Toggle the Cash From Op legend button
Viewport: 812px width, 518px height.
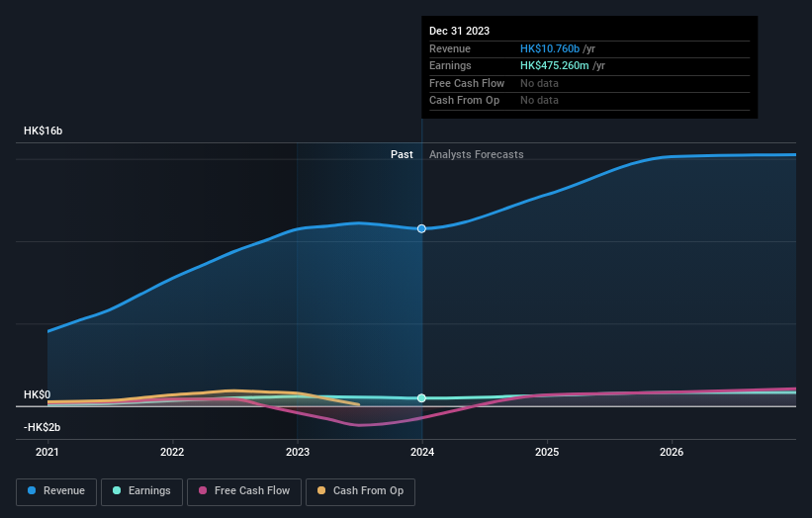[x=360, y=491]
